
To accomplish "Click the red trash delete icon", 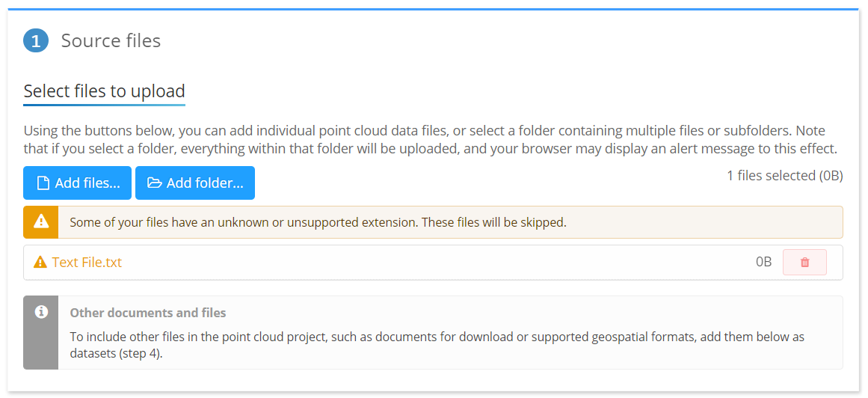I will coord(804,263).
